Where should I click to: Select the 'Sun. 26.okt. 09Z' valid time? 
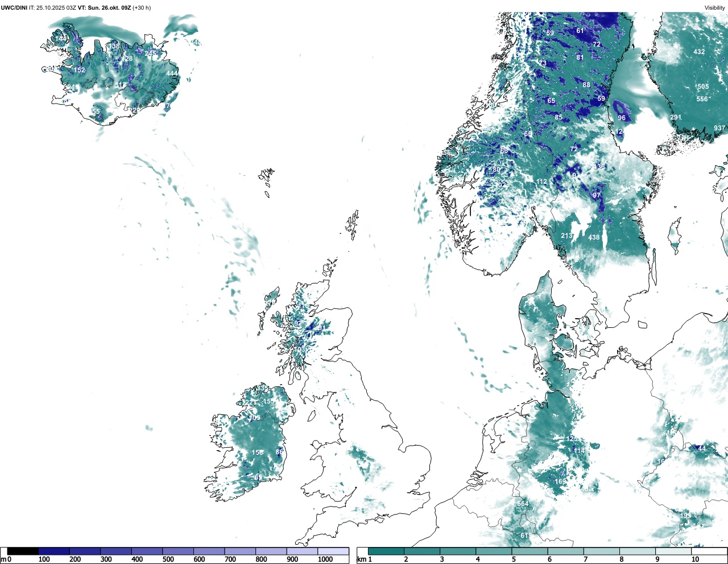[x=109, y=7]
